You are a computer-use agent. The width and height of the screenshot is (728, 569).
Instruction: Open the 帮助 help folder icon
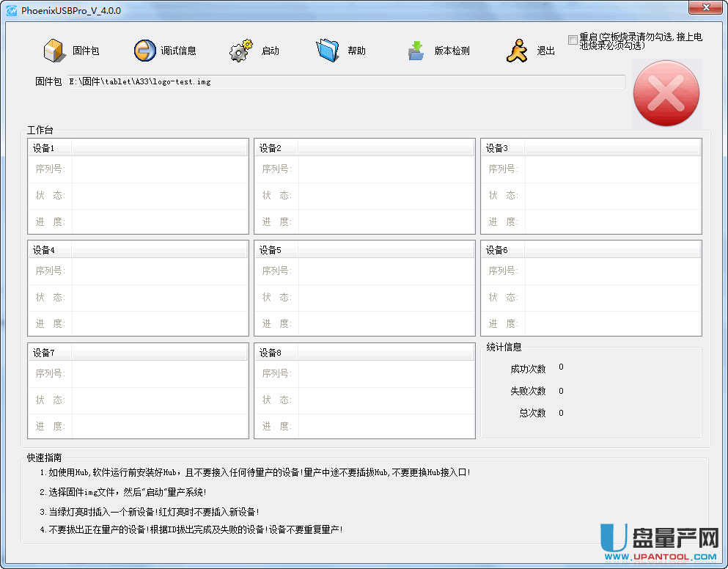point(328,51)
